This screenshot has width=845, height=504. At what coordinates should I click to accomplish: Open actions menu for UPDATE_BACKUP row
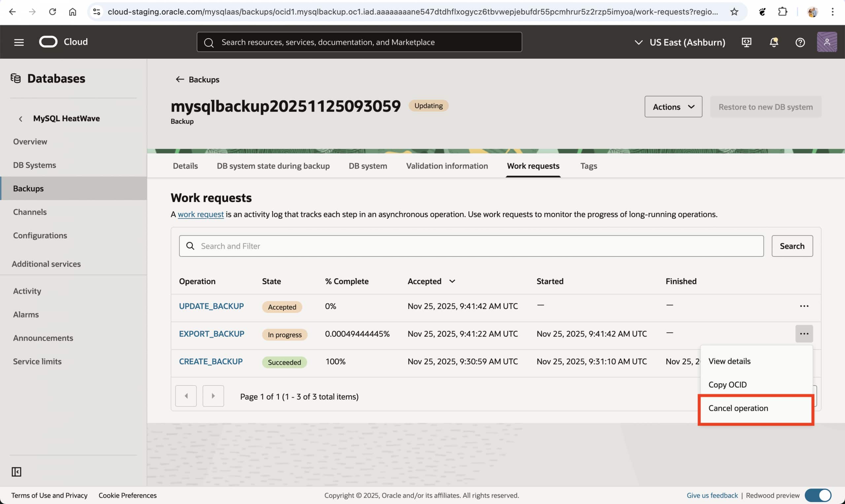point(804,306)
